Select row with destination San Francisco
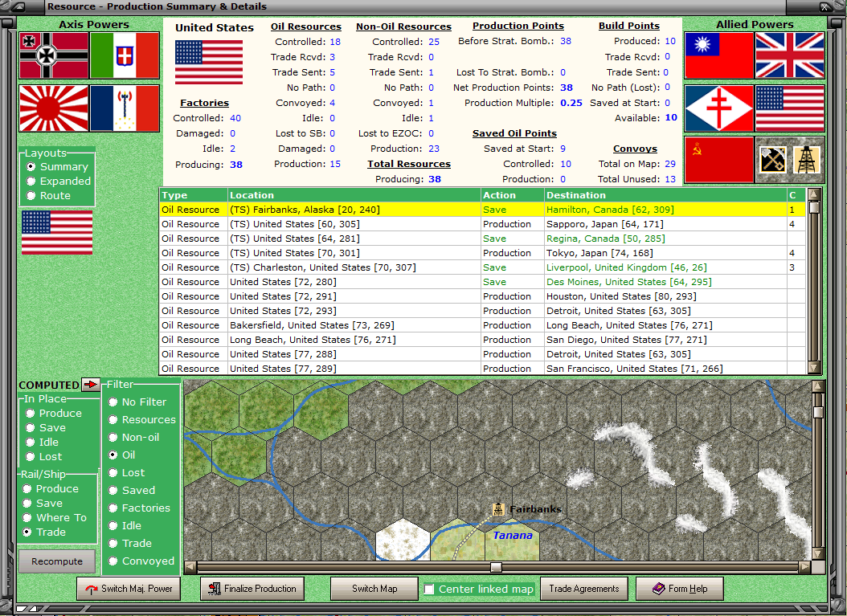 [x=482, y=369]
